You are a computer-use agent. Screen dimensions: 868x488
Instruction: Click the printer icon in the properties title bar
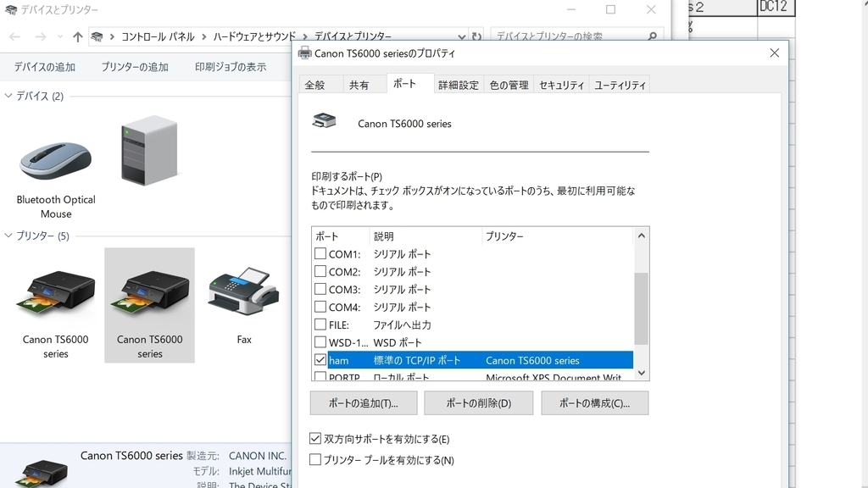point(304,53)
